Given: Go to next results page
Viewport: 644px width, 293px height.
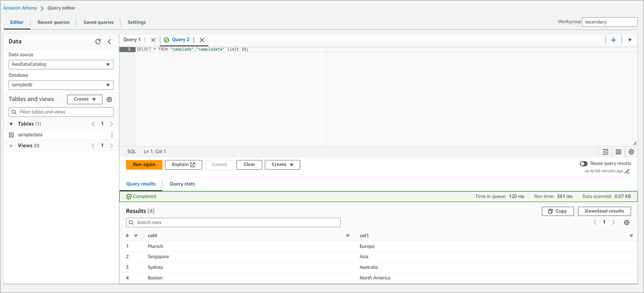Looking at the screenshot, I should [613, 222].
